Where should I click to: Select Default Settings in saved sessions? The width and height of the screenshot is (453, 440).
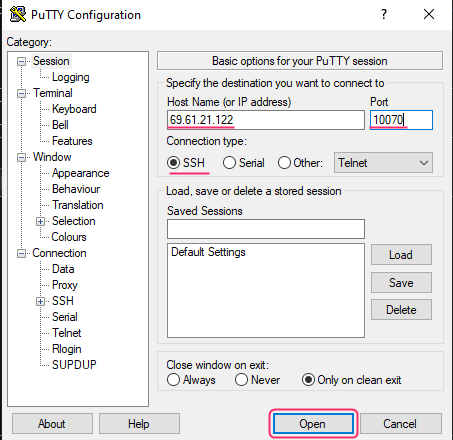coord(208,252)
